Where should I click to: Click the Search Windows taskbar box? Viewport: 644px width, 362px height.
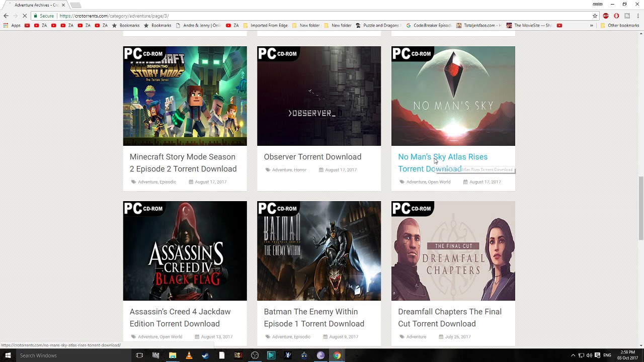tap(73, 355)
